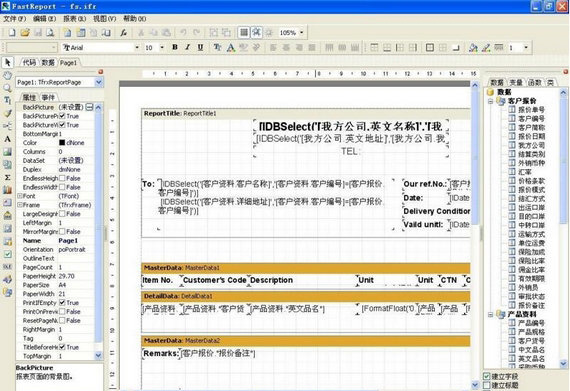Image resolution: width=570 pixels, height=391 pixels.
Task: Expand the Font property
Action: coord(20,196)
